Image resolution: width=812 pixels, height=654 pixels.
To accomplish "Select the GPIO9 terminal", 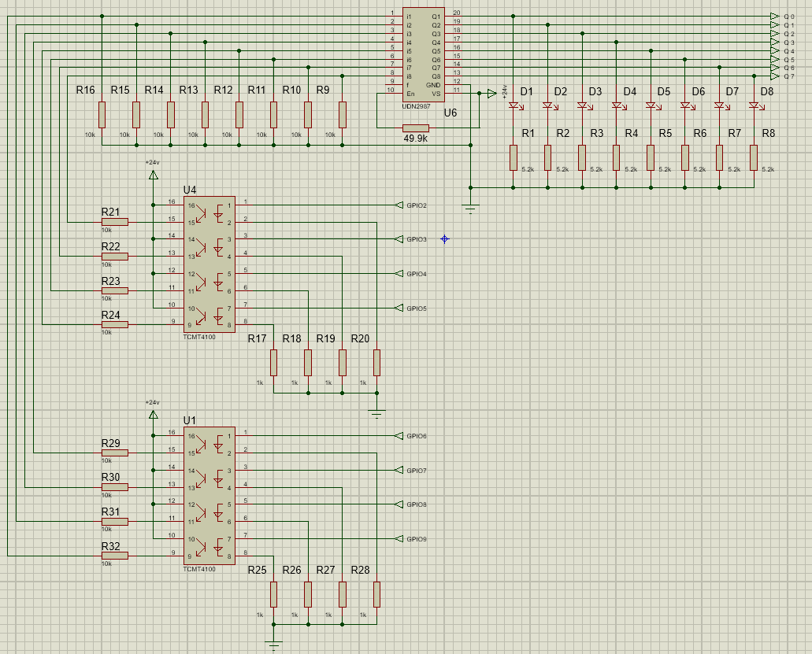I will (x=399, y=538).
